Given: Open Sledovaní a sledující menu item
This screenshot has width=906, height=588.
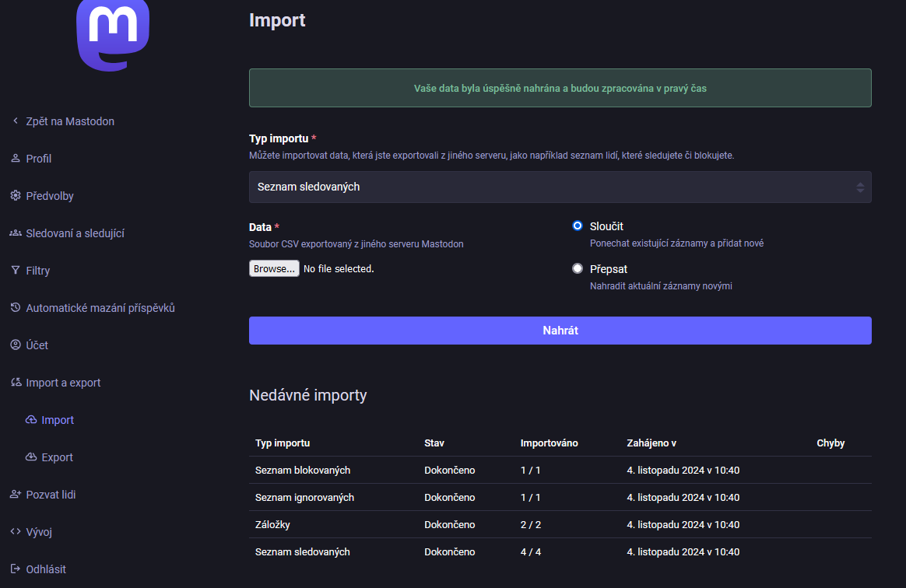Looking at the screenshot, I should pos(75,233).
